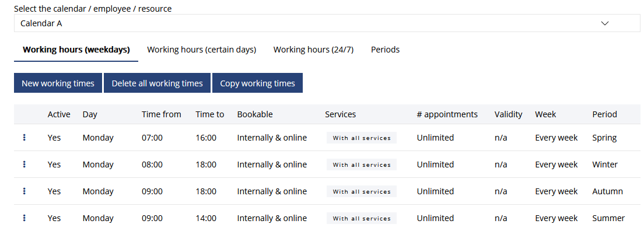Expand the Calendar A dropdown arrow
Image resolution: width=644 pixels, height=231 pixels.
tap(604, 23)
